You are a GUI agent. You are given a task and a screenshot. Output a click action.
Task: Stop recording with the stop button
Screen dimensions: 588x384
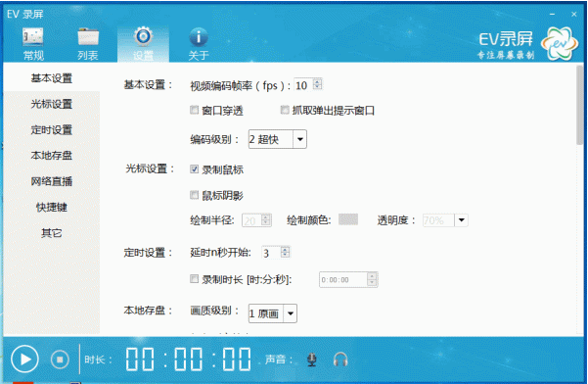coord(60,360)
